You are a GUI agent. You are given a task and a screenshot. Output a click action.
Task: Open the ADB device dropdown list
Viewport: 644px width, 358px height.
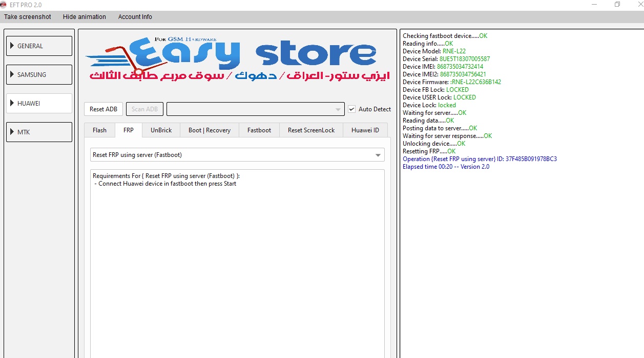(x=255, y=109)
